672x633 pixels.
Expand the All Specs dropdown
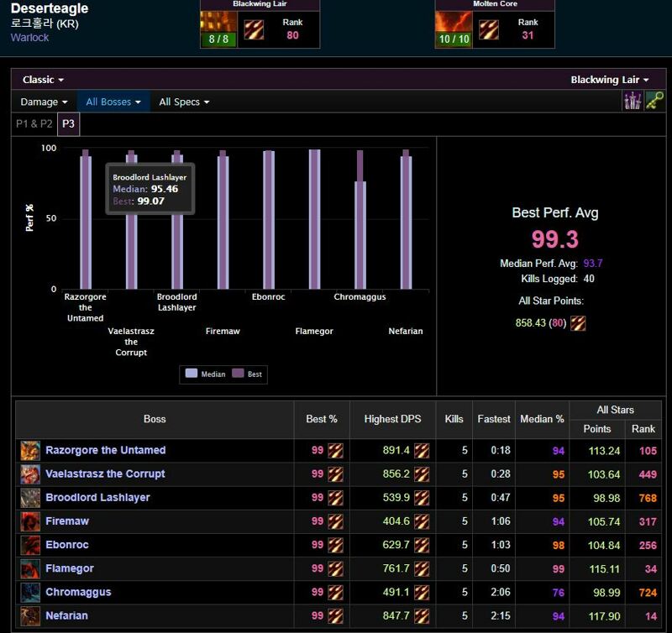click(184, 102)
